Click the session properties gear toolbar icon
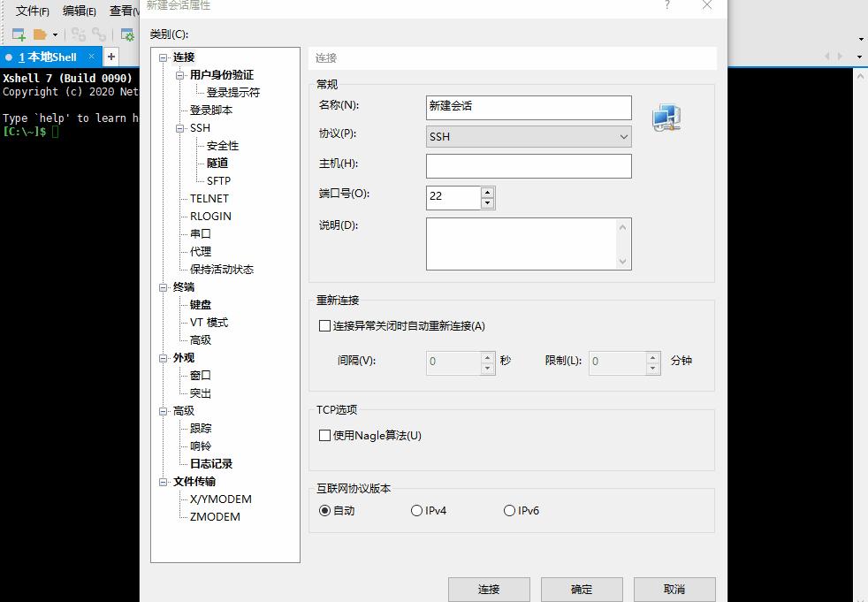This screenshot has height=602, width=868. [x=127, y=34]
